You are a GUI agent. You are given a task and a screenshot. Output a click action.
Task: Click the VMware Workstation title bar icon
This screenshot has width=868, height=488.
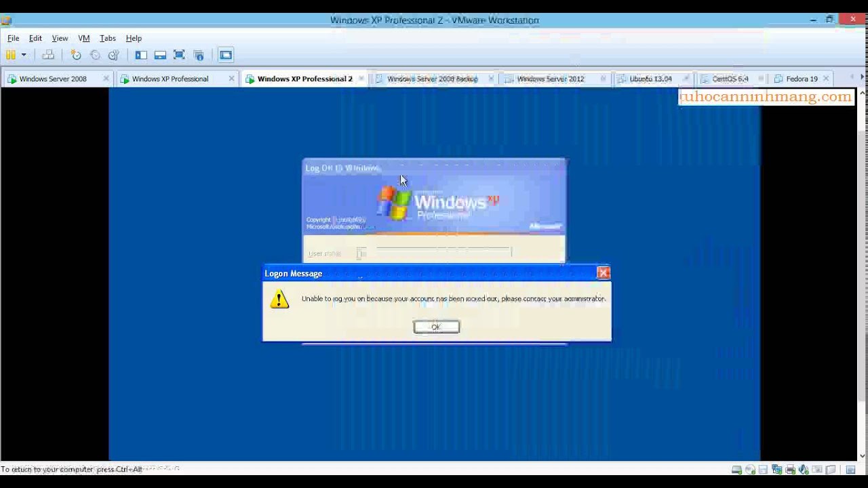tap(7, 20)
